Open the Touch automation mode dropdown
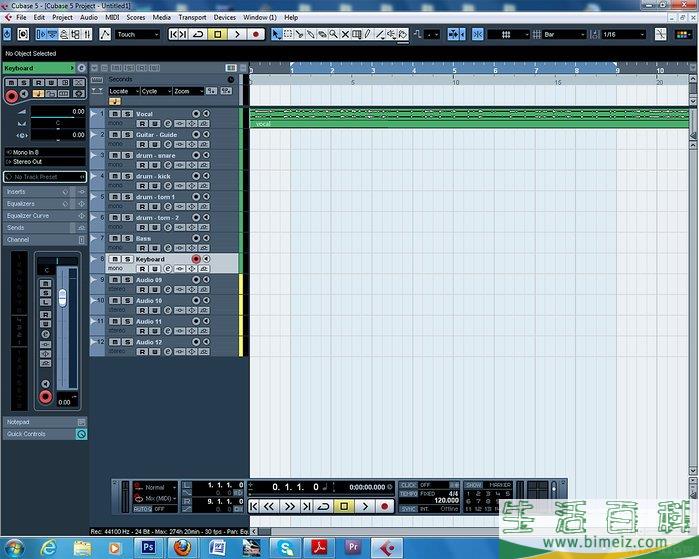699x559 pixels. [x=137, y=34]
